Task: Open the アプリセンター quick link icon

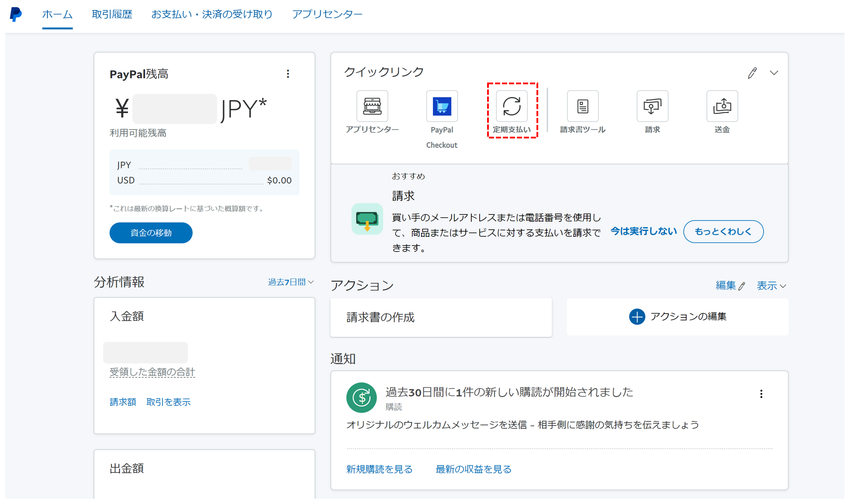Action: 372,106
